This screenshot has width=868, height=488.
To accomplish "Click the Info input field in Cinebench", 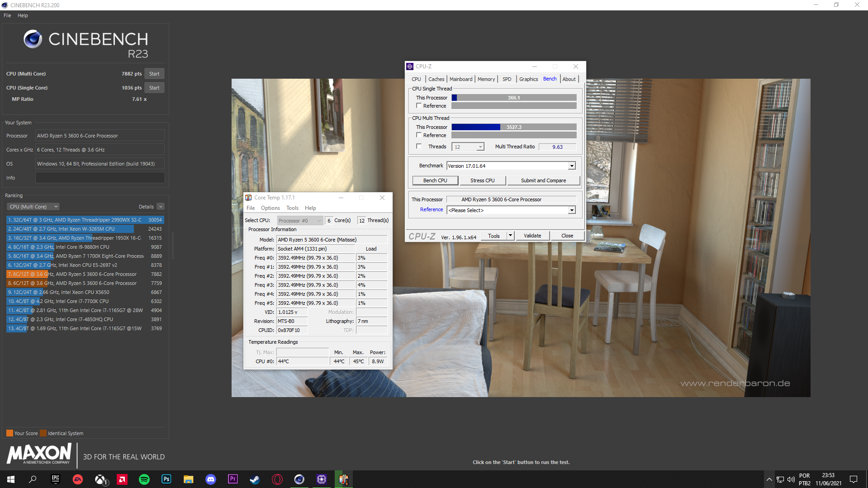I will [x=100, y=178].
